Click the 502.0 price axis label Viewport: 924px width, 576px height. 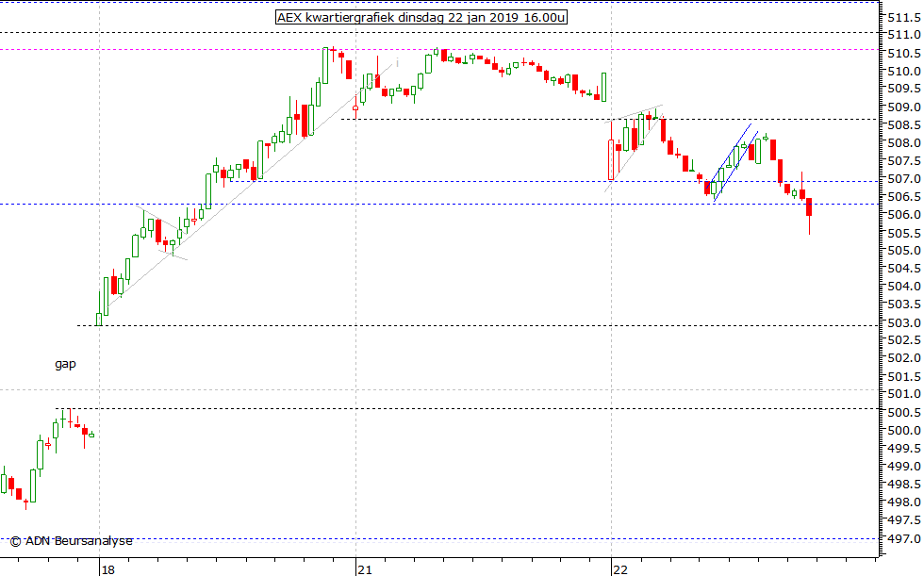click(904, 358)
